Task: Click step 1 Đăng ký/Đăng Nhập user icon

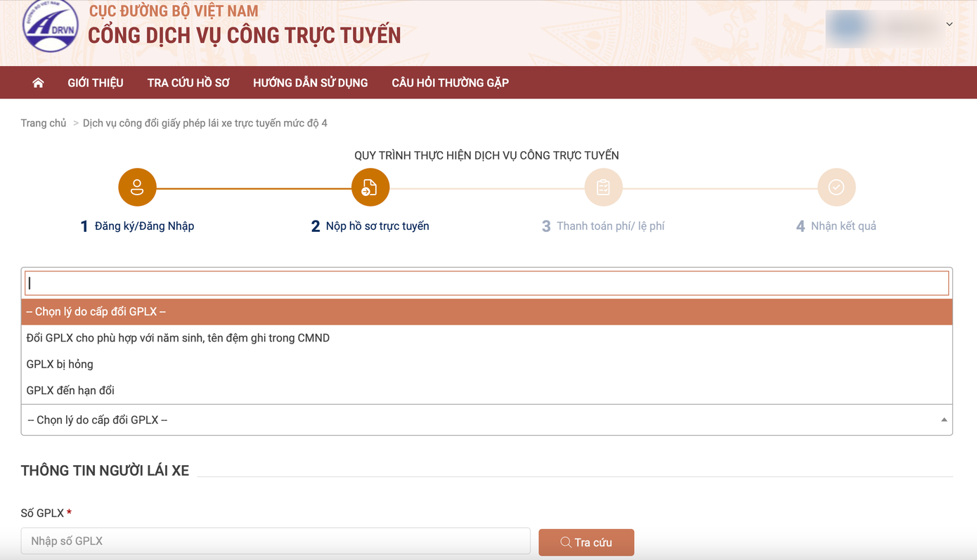Action: point(137,188)
